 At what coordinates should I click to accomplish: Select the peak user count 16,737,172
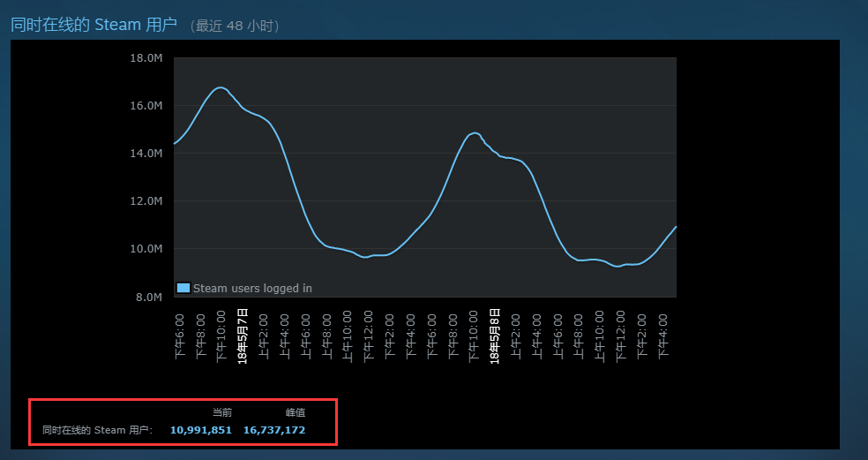[x=274, y=430]
